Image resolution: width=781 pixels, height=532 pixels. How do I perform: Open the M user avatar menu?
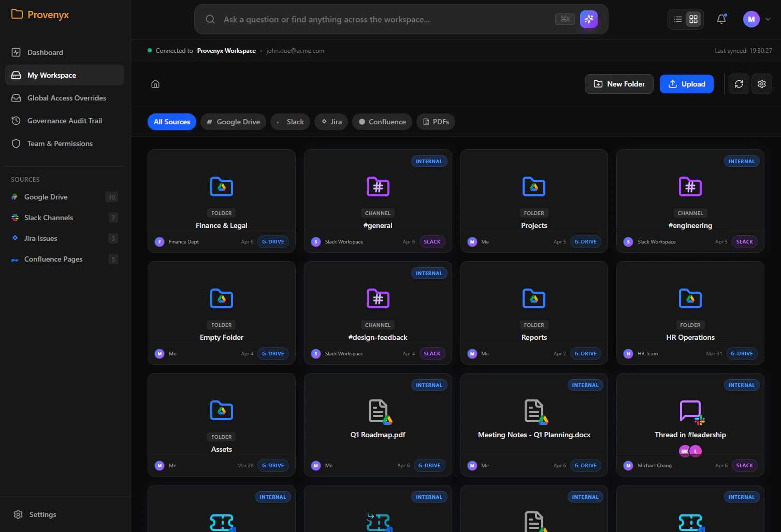pyautogui.click(x=751, y=19)
